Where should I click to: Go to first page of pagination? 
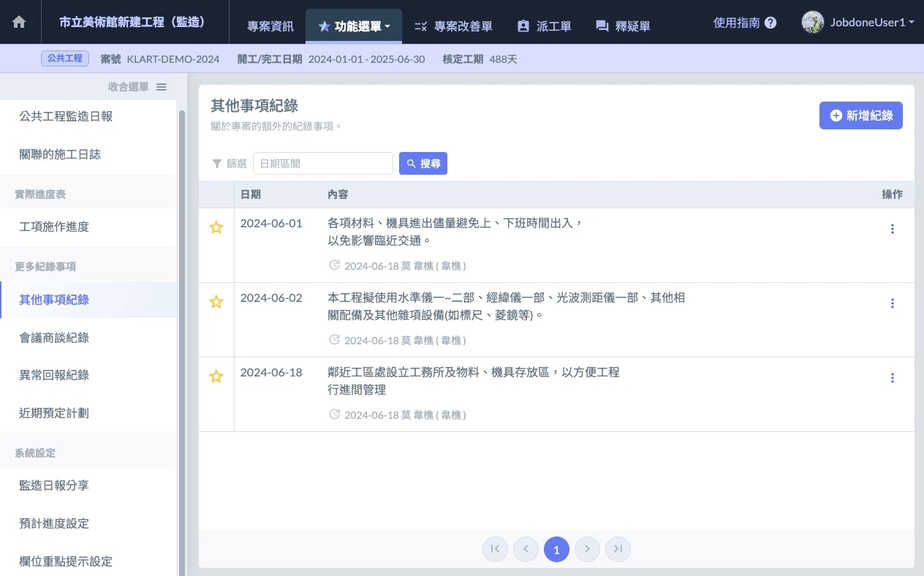pyautogui.click(x=495, y=549)
